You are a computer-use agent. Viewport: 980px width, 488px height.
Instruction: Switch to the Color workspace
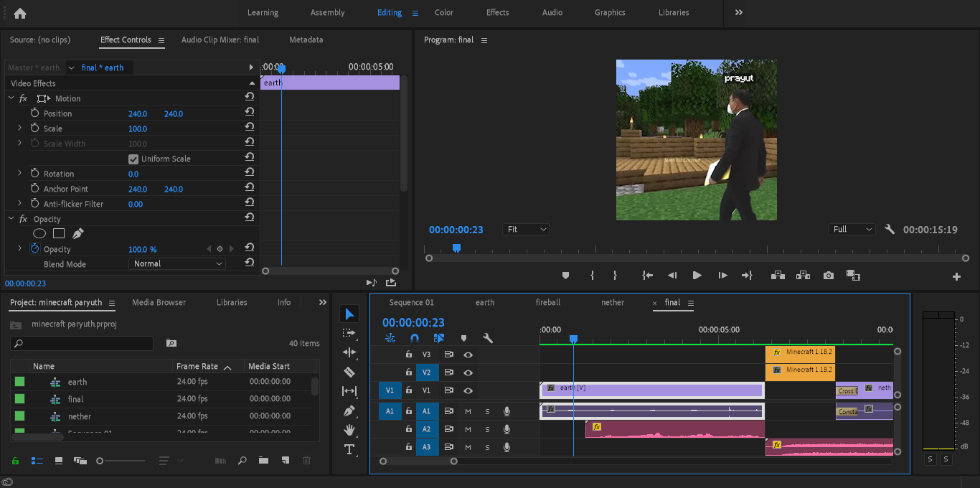pos(444,12)
